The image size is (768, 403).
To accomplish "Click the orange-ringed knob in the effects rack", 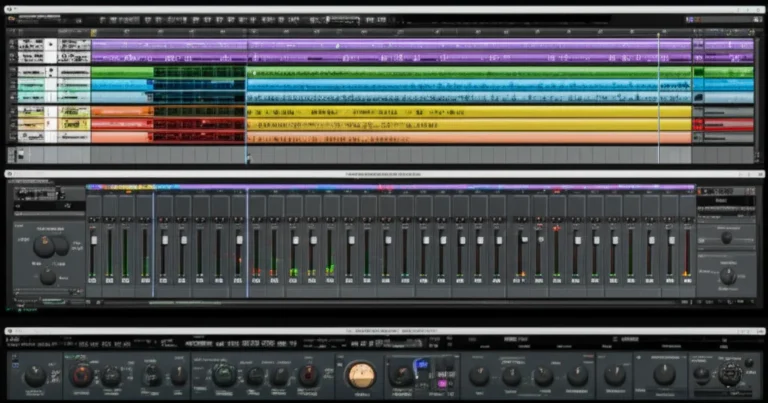I will coord(82,376).
